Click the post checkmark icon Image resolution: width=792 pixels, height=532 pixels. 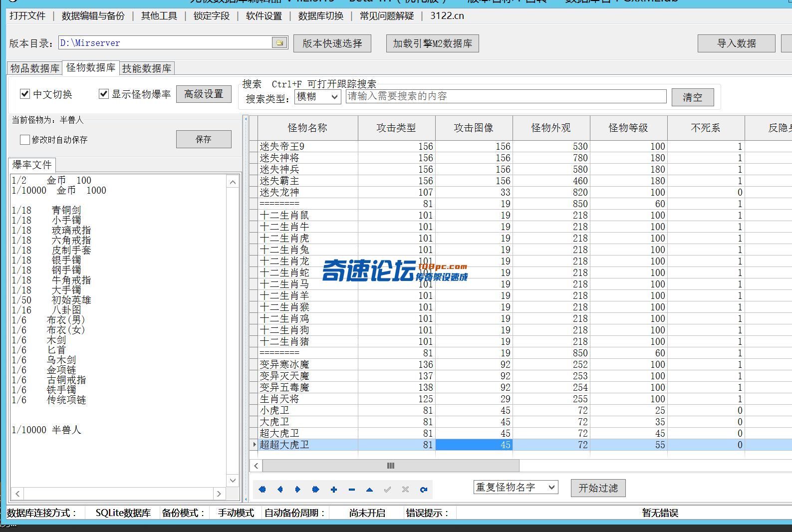click(388, 490)
